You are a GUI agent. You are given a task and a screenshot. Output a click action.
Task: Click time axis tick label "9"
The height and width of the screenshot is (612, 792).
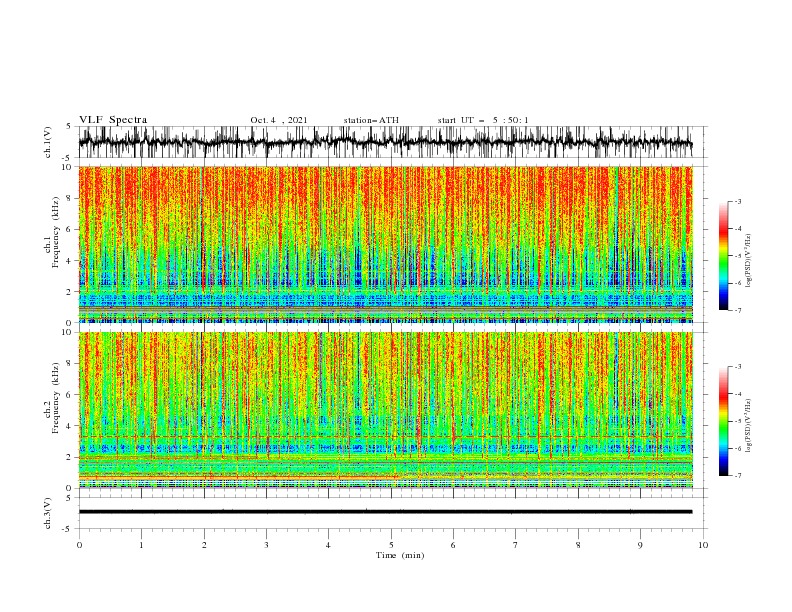[640, 545]
